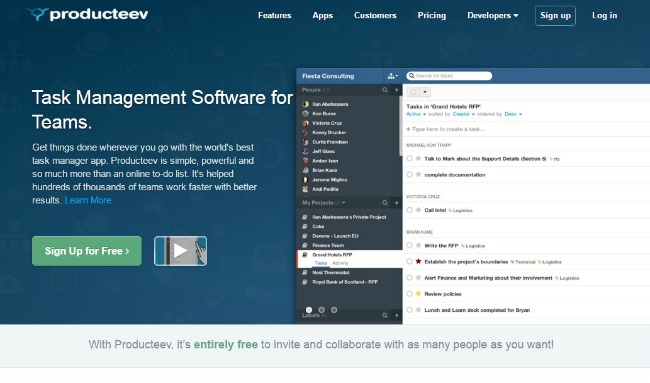Click Victoria Cruz's avatar in the People list
Image resolution: width=650 pixels, height=383 pixels.
[306, 123]
